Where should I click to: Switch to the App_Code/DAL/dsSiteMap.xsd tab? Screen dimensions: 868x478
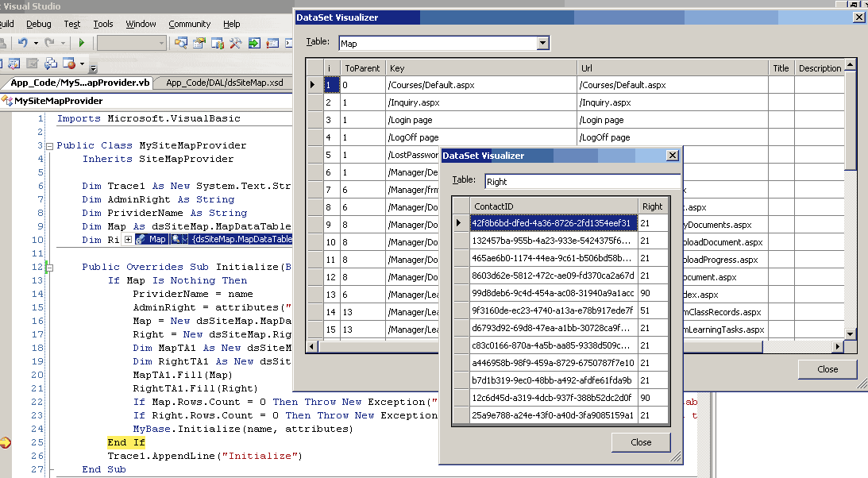pyautogui.click(x=224, y=83)
